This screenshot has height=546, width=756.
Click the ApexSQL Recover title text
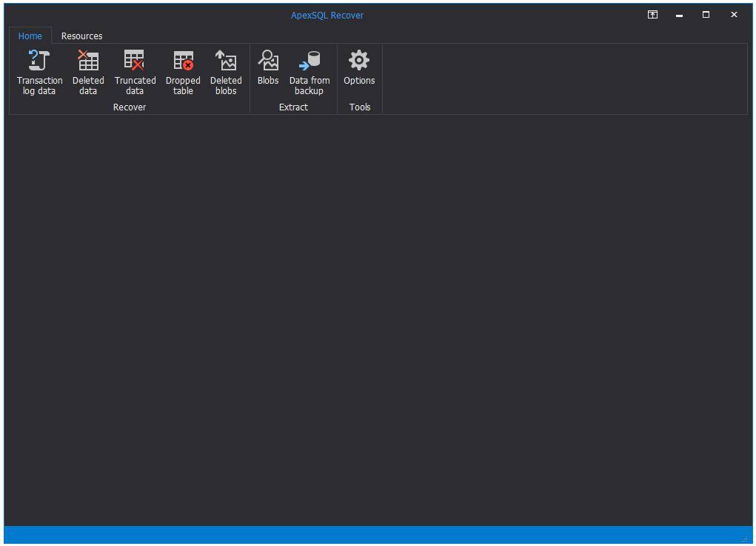tap(327, 15)
